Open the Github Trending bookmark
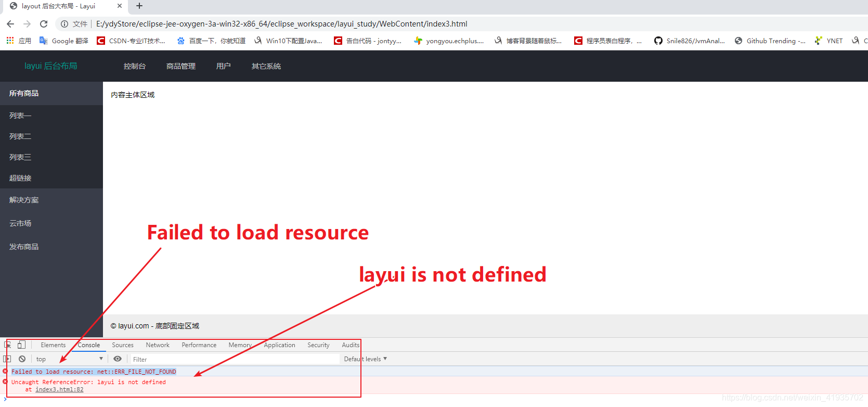This screenshot has height=407, width=868. tap(770, 41)
